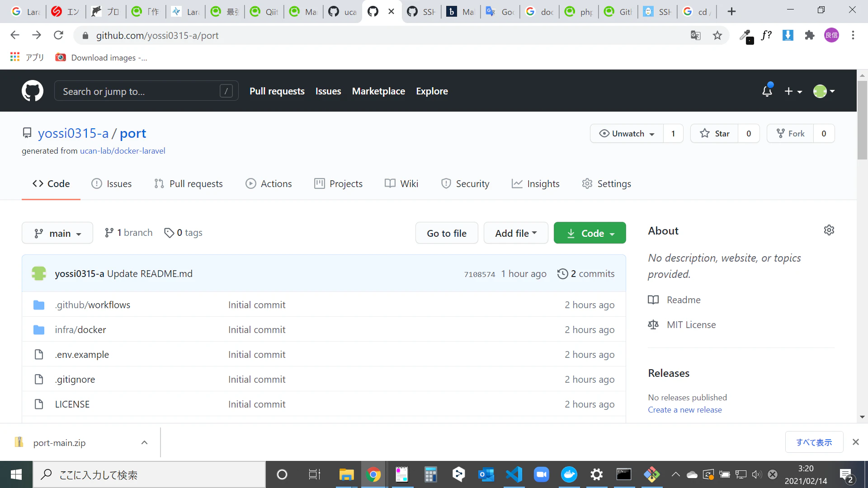This screenshot has width=868, height=488.
Task: Open the port-main.zip download chevron
Action: (x=144, y=442)
